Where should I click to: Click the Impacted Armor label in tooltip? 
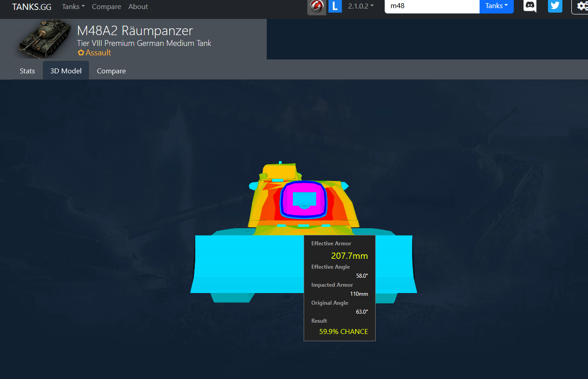(332, 285)
